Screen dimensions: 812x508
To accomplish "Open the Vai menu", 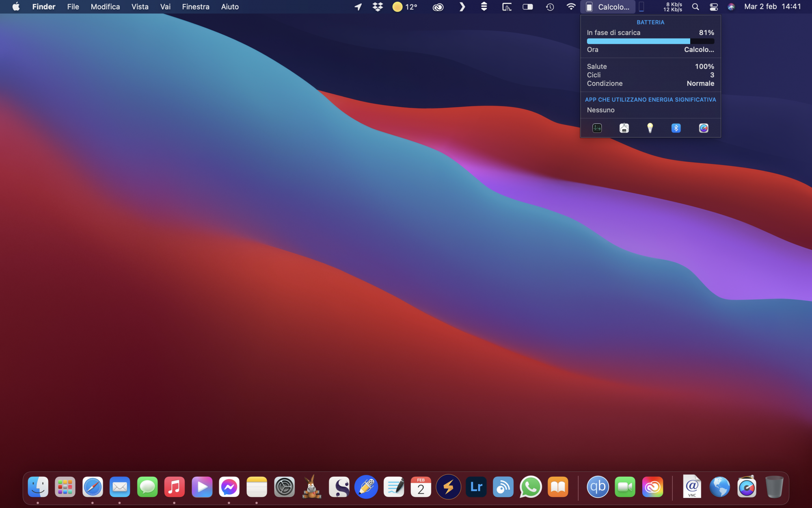I will pos(165,7).
